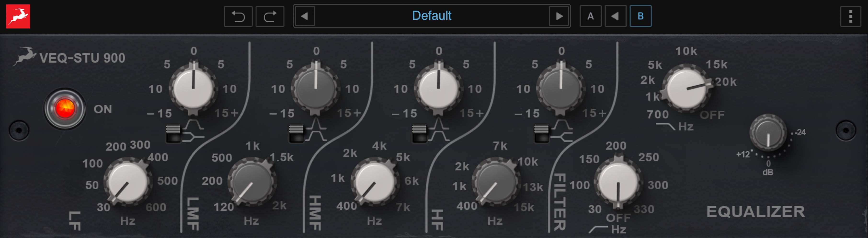
Task: Click the 600 Hz mark on LF knob
Action: click(x=156, y=207)
